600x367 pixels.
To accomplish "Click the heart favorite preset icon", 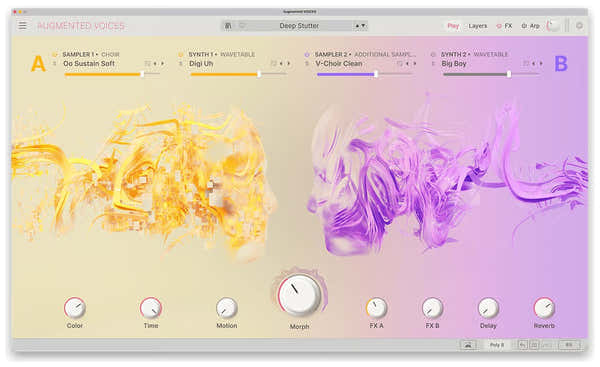I will coord(242,26).
